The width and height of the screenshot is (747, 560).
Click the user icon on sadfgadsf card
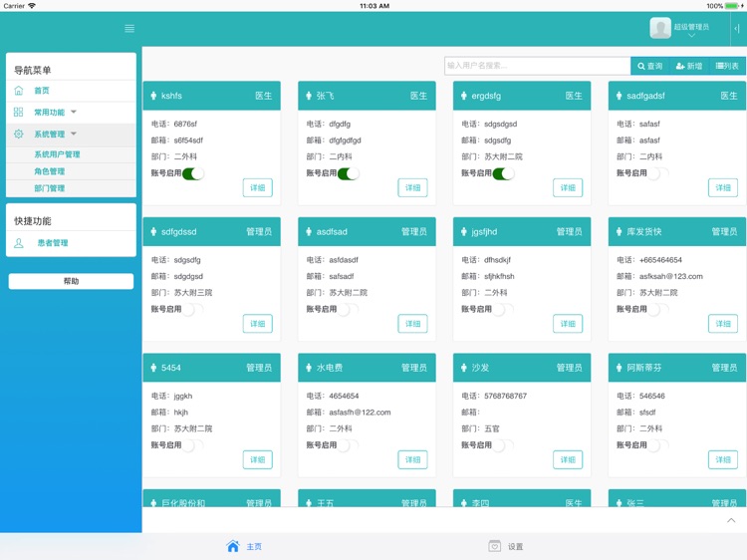(619, 96)
